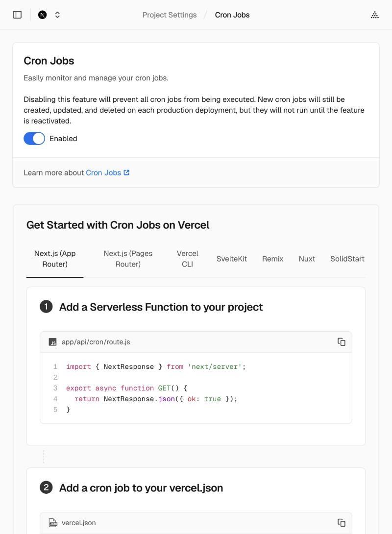Switch to the SolidStart tab

[347, 259]
